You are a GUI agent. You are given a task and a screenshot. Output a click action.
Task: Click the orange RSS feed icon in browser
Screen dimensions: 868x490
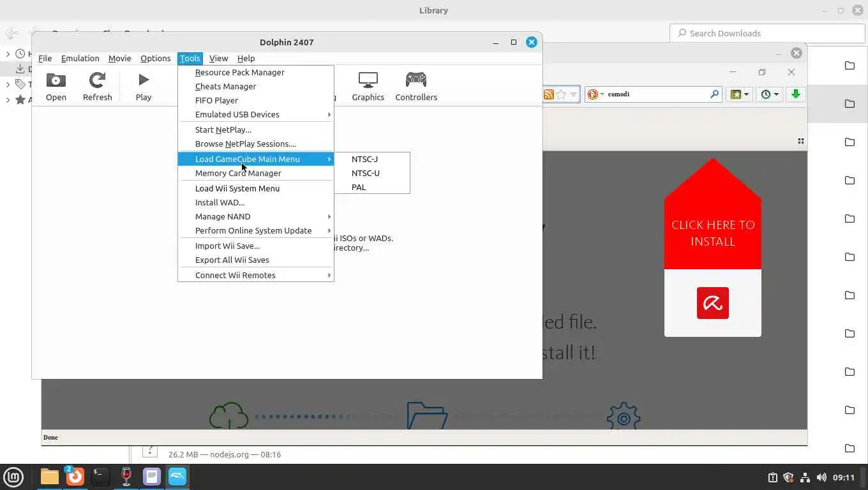[549, 94]
